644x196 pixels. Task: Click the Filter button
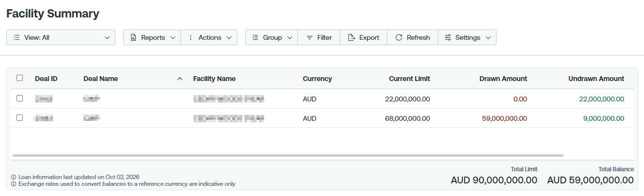click(319, 37)
